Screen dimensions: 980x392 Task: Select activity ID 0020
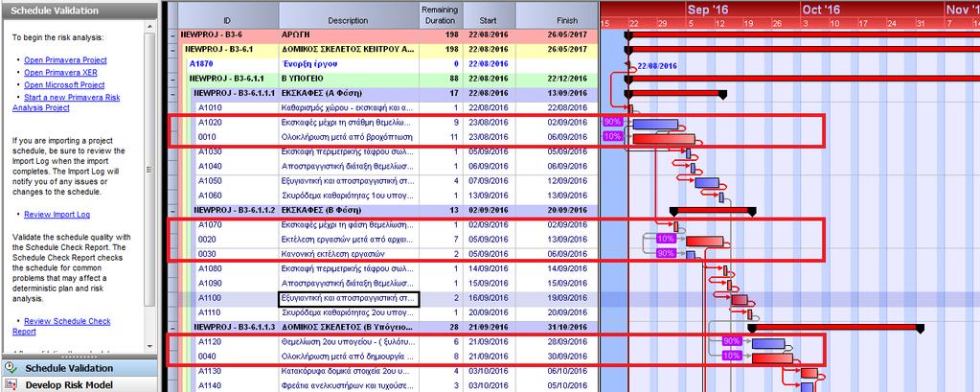(x=208, y=240)
